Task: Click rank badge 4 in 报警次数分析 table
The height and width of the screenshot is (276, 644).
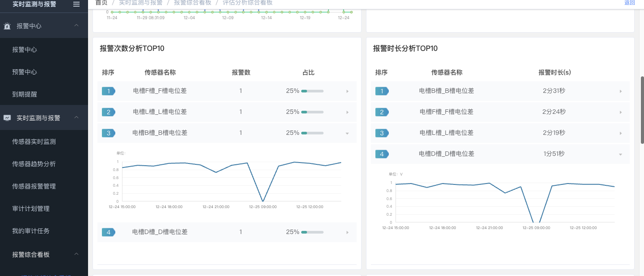Action: pos(109,232)
